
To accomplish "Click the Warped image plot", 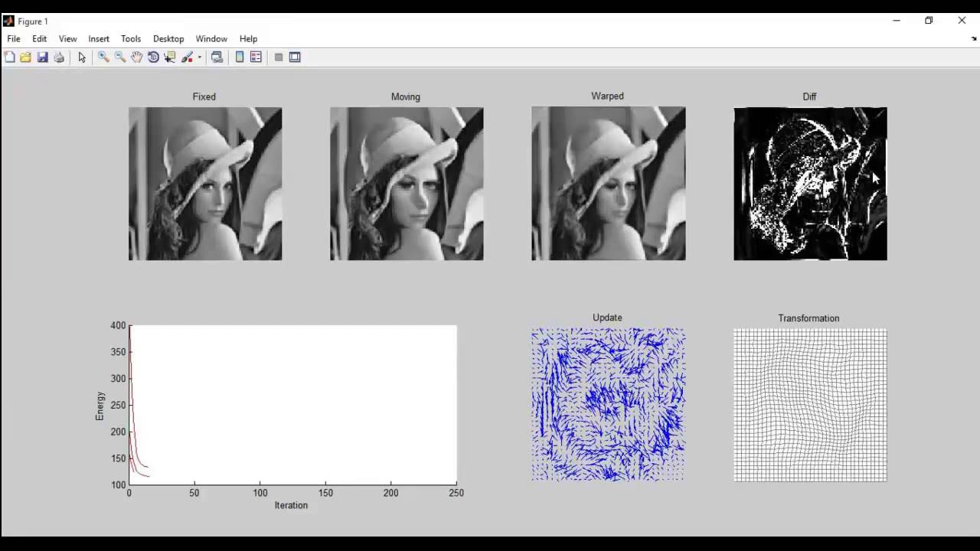I will point(609,184).
